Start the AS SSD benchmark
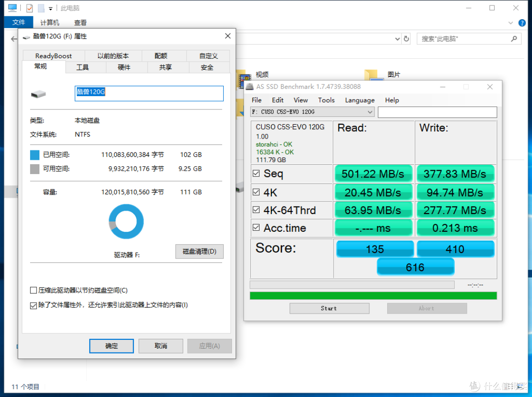The image size is (532, 397). coord(329,308)
